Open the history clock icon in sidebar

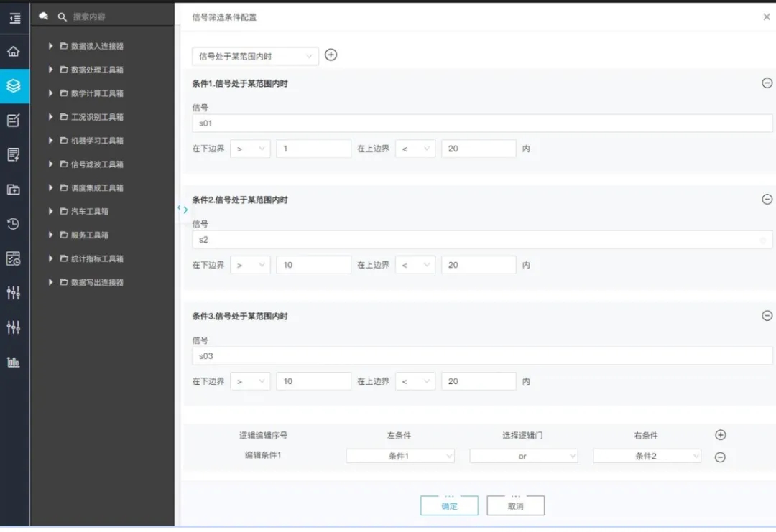click(14, 224)
